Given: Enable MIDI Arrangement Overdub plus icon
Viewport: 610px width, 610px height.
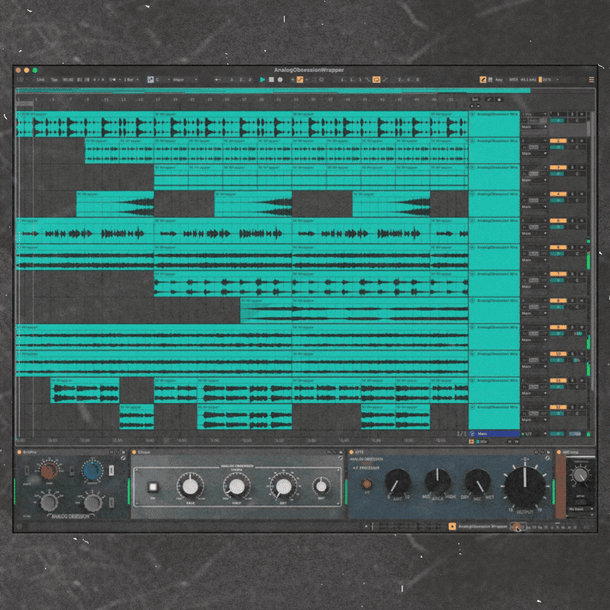Looking at the screenshot, I should 293,80.
